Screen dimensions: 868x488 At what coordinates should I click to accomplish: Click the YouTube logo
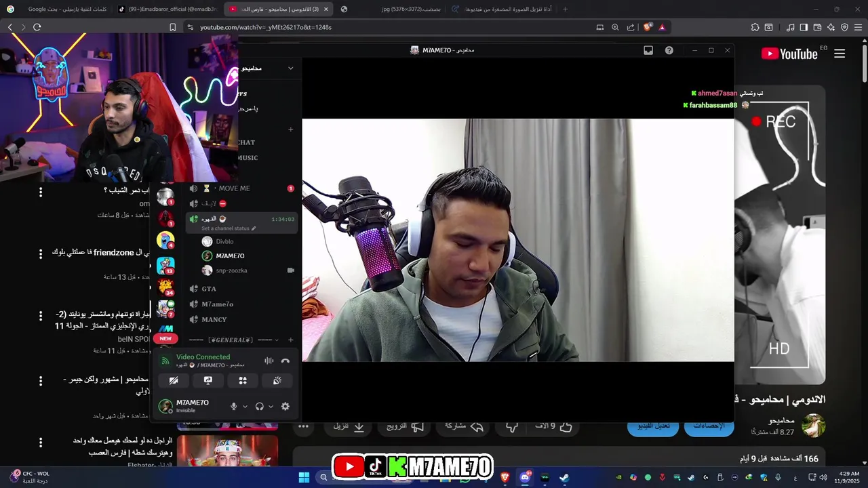[x=789, y=54]
